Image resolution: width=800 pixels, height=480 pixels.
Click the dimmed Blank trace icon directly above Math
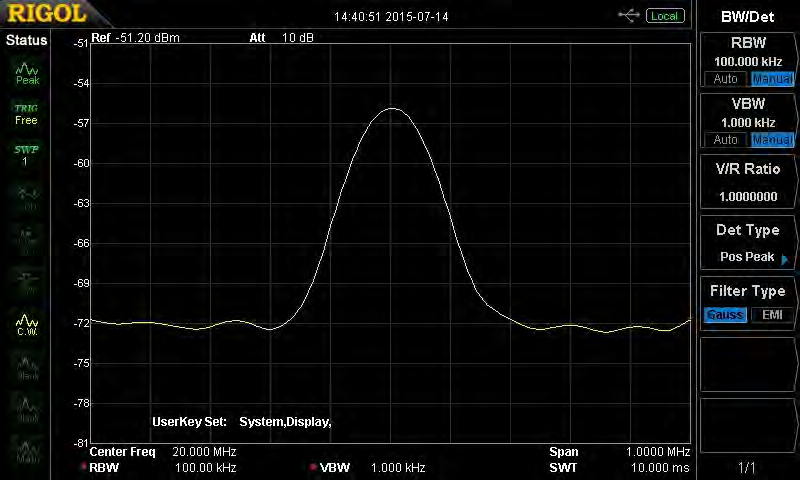(28, 410)
